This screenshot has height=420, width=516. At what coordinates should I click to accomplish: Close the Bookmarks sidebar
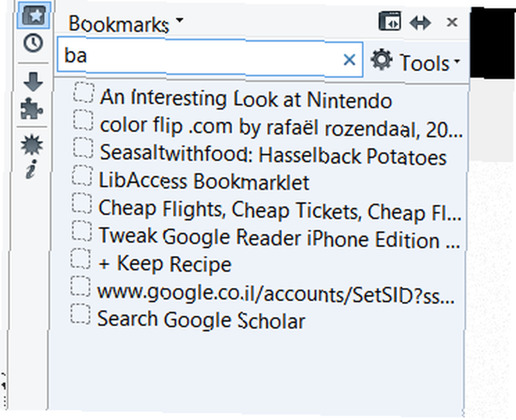452,22
